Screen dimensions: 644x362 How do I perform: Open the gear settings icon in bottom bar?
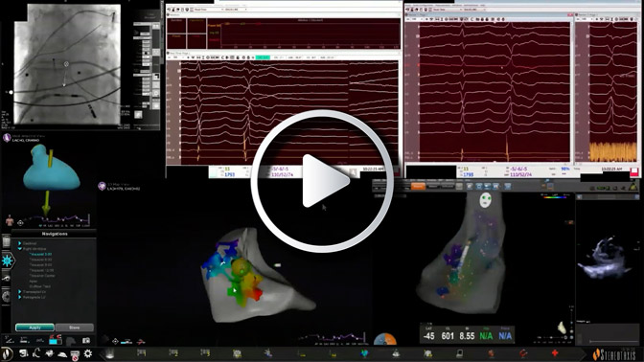coord(88,353)
